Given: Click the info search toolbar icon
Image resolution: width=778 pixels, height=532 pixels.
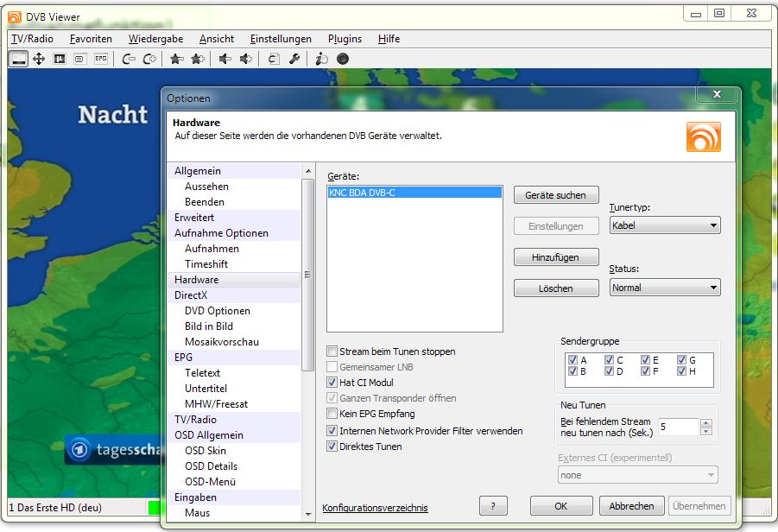Looking at the screenshot, I should (x=321, y=59).
